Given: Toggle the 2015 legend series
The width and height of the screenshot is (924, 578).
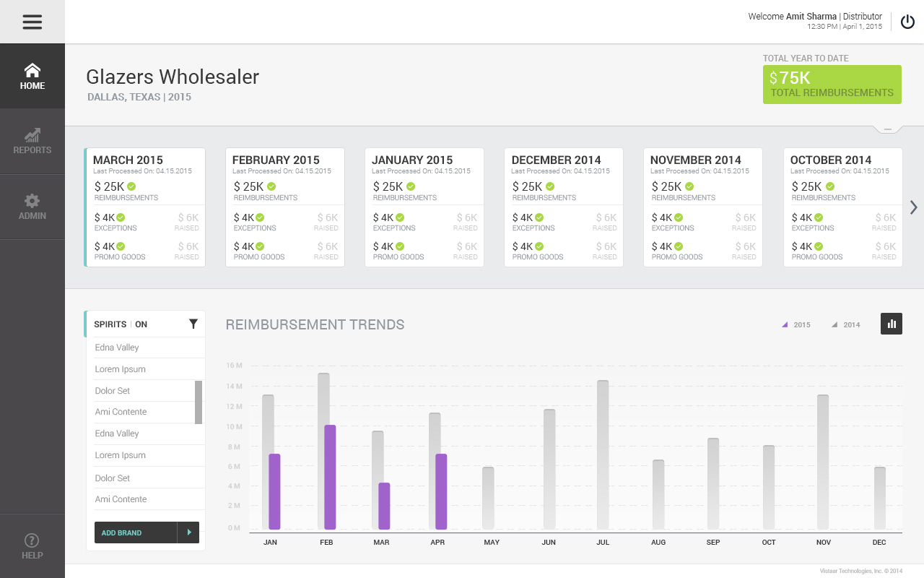Looking at the screenshot, I should click(x=796, y=325).
